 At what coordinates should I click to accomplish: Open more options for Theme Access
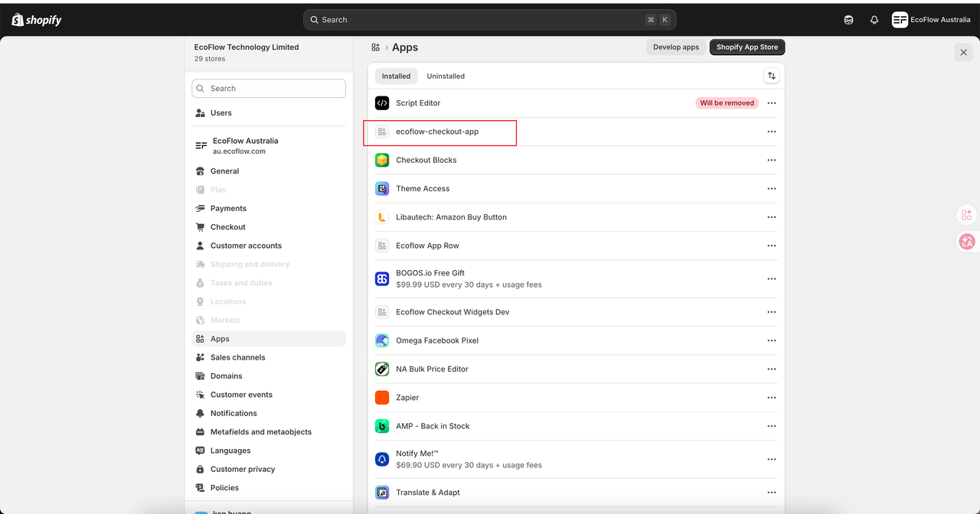coord(771,189)
